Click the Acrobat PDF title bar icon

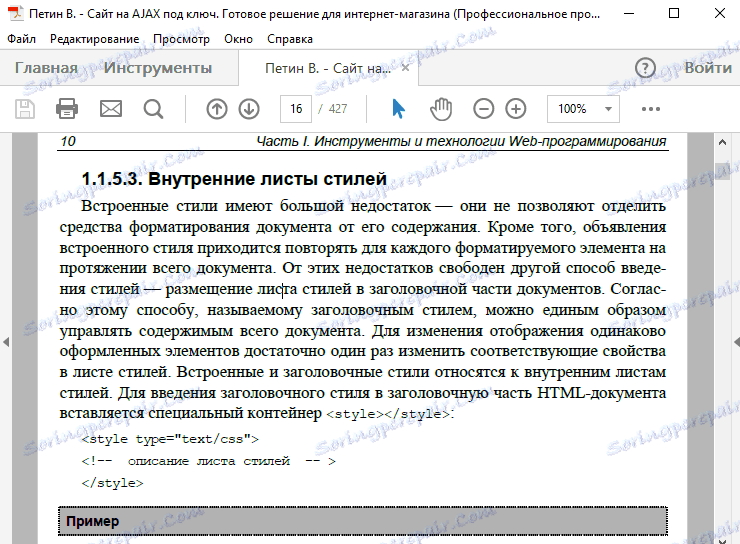(15, 13)
